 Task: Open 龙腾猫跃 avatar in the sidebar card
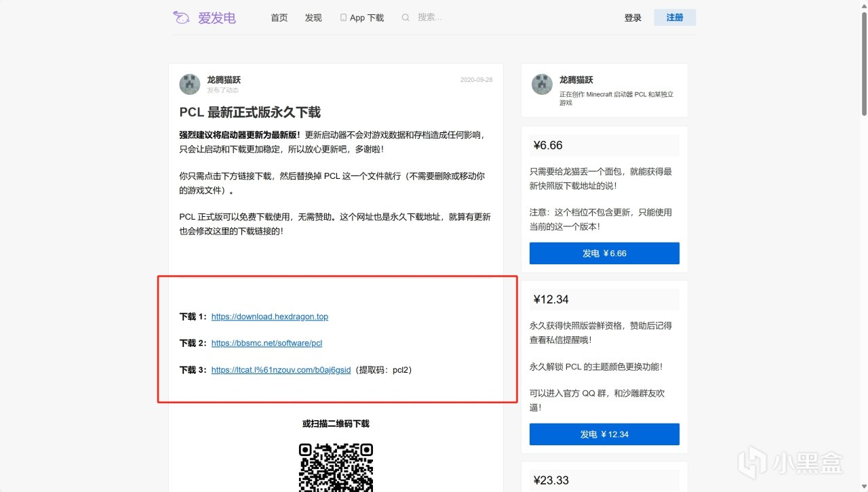point(542,84)
